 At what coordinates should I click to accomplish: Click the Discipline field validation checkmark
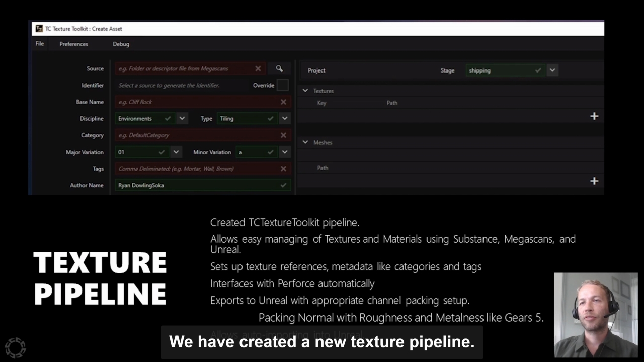pos(168,119)
